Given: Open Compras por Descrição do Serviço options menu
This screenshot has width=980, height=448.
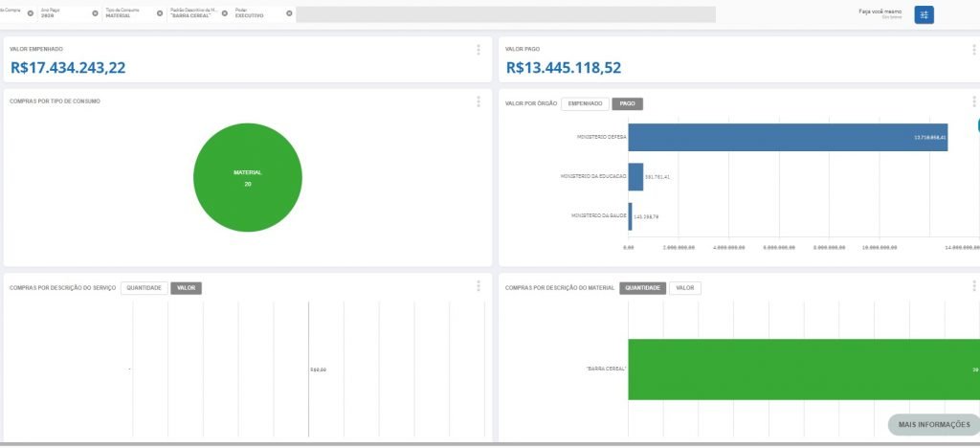Looking at the screenshot, I should 479,286.
